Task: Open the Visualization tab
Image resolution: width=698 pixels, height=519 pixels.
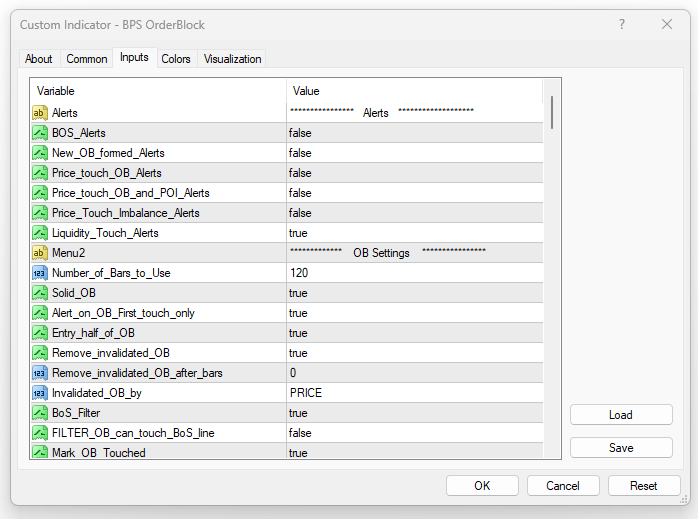Action: click(x=233, y=59)
